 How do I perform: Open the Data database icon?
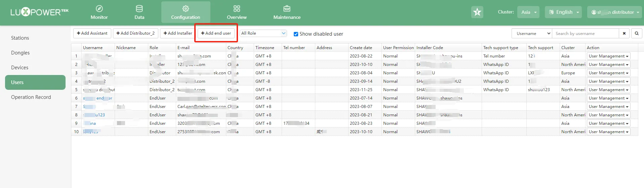click(x=139, y=9)
